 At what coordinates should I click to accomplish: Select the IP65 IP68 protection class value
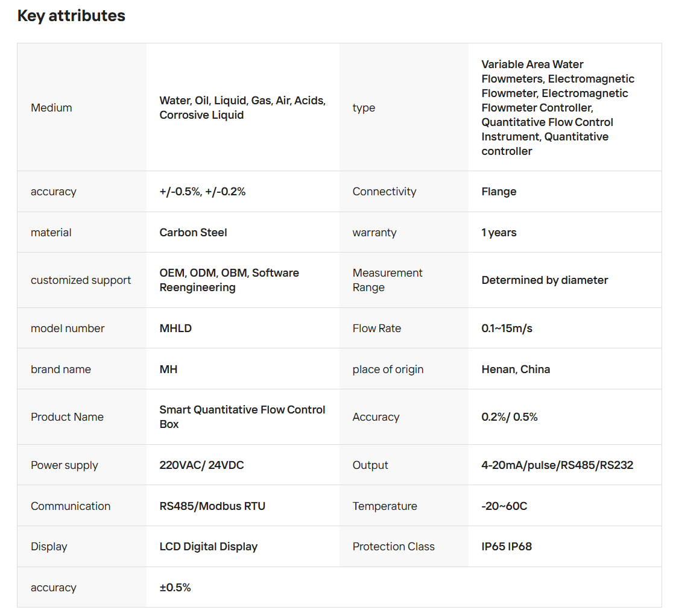click(507, 547)
